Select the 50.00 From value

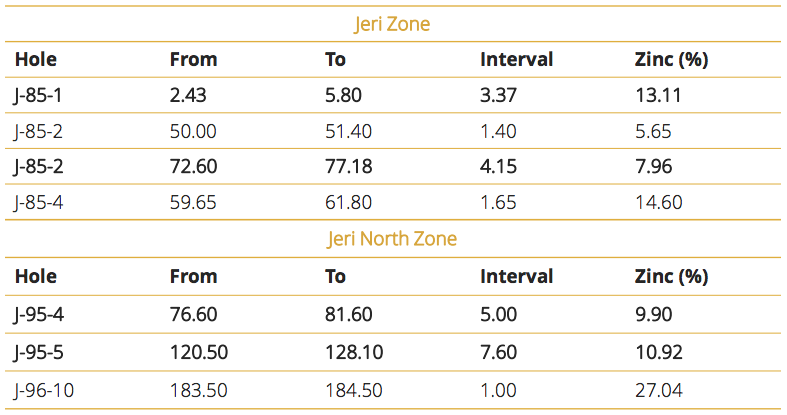coord(193,131)
